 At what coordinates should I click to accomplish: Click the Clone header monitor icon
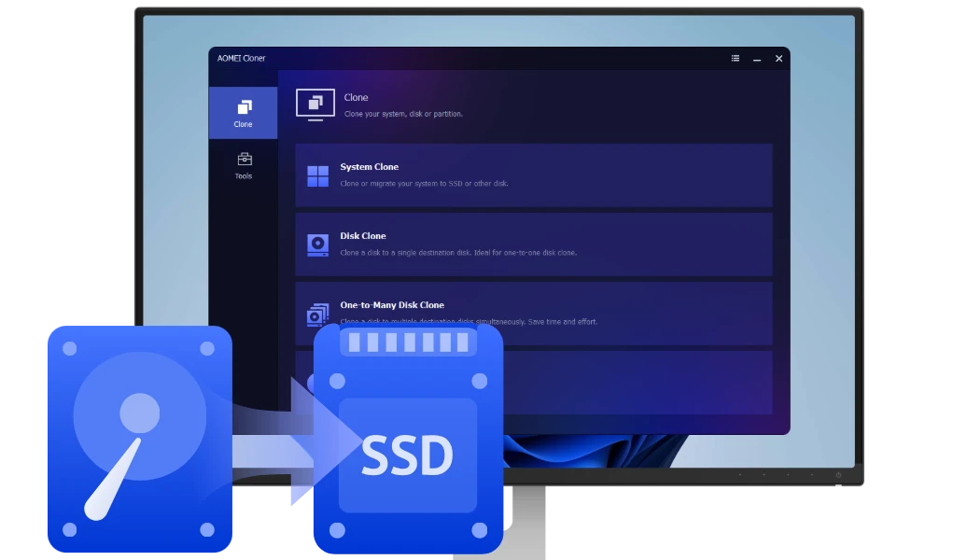(x=315, y=105)
